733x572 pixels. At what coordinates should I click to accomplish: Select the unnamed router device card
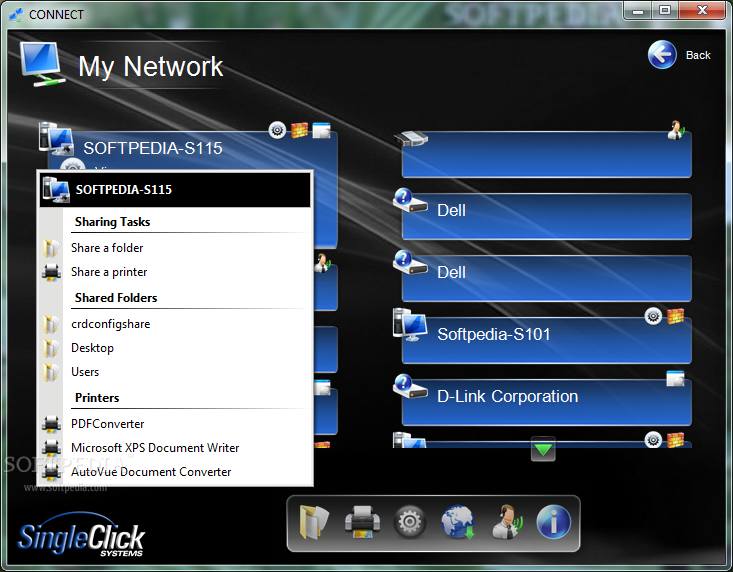click(x=546, y=154)
